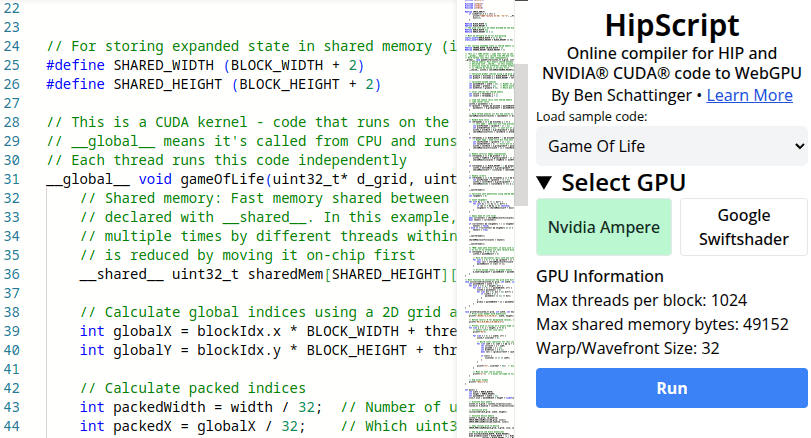Collapse the Select GPU section triangle

[544, 182]
